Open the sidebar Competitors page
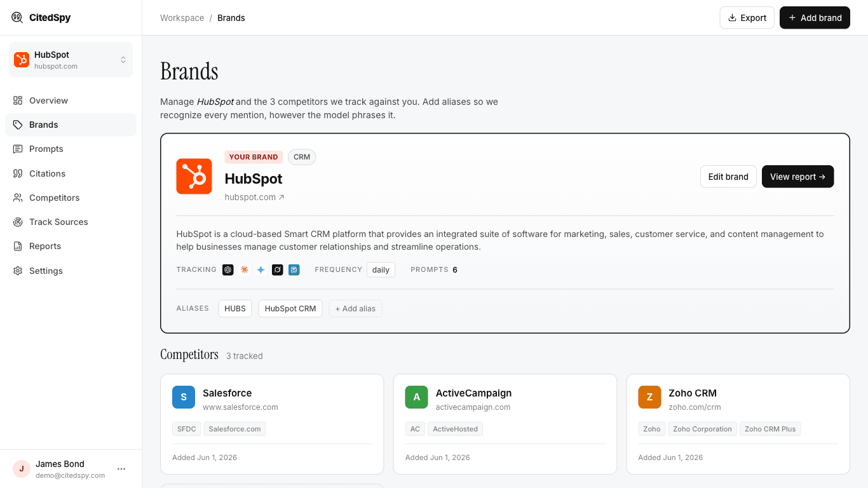868x488 pixels. (x=71, y=198)
